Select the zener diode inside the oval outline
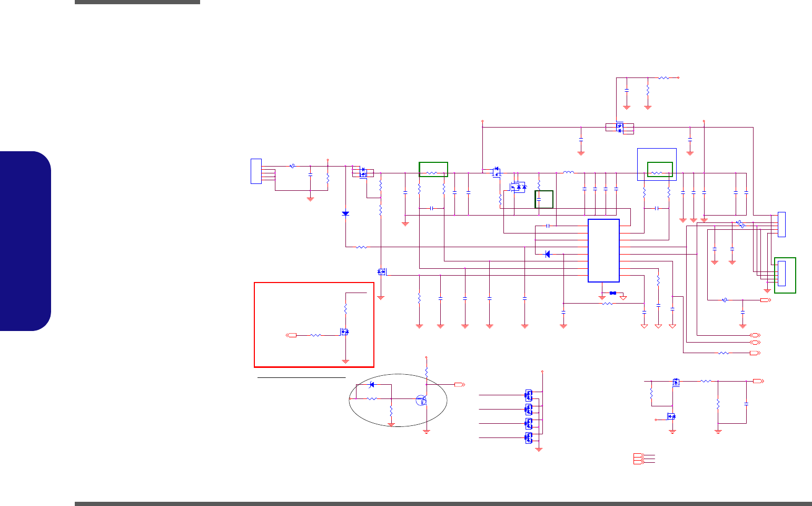 pos(372,384)
